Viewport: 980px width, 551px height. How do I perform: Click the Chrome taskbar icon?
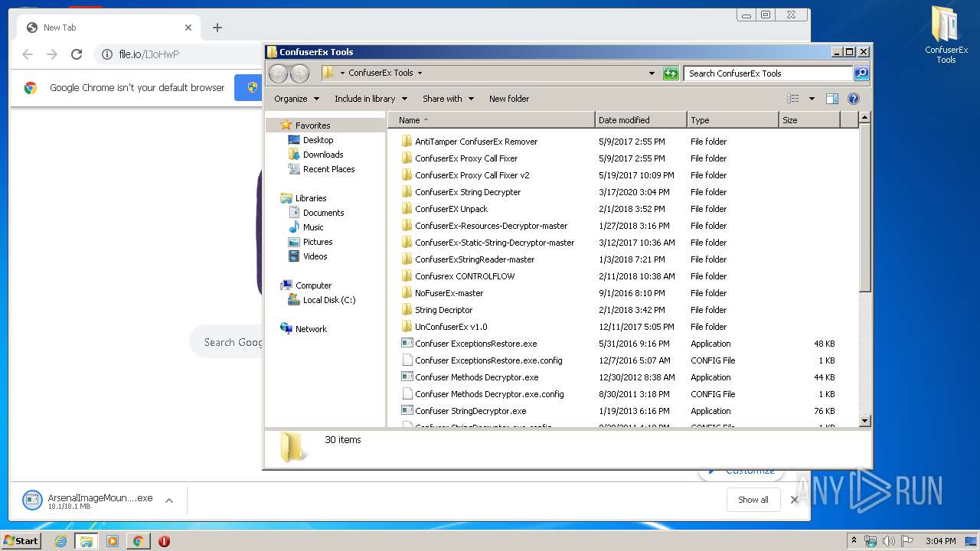point(138,541)
